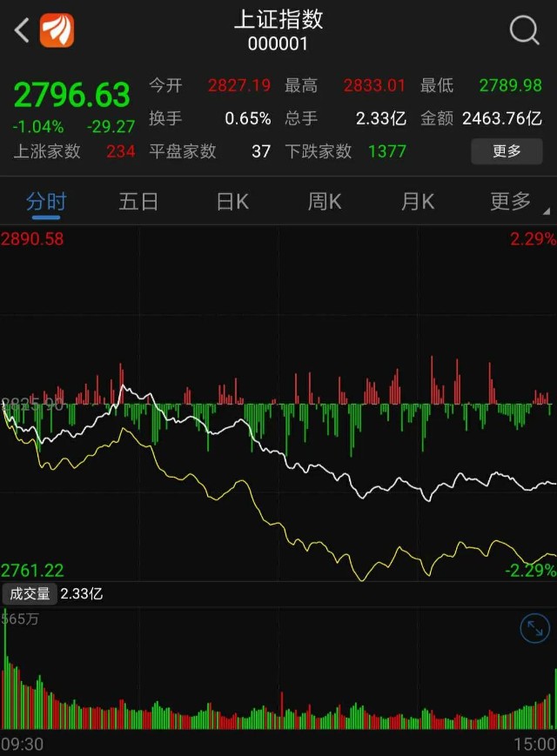Switch to the 周K tab
The image size is (557, 756).
[x=325, y=202]
